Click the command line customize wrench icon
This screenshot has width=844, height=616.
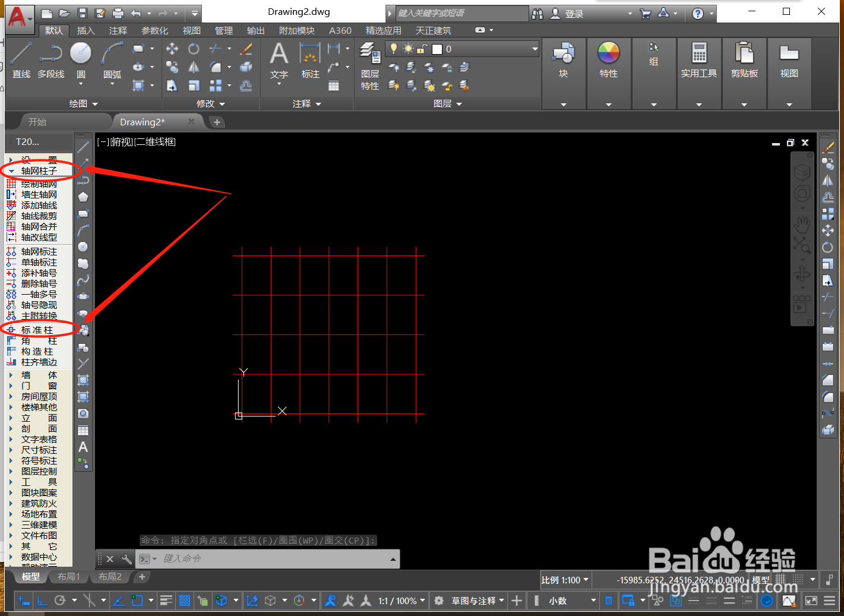tap(127, 559)
